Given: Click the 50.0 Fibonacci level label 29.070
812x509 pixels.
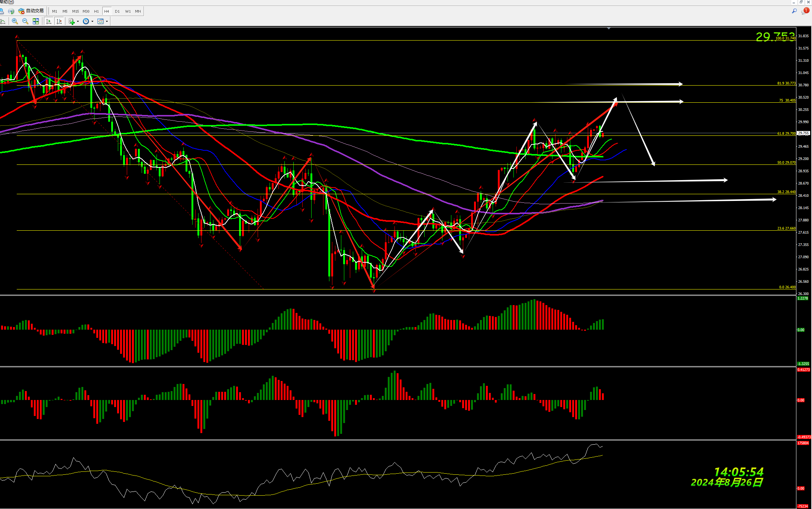Looking at the screenshot, I should [786, 163].
